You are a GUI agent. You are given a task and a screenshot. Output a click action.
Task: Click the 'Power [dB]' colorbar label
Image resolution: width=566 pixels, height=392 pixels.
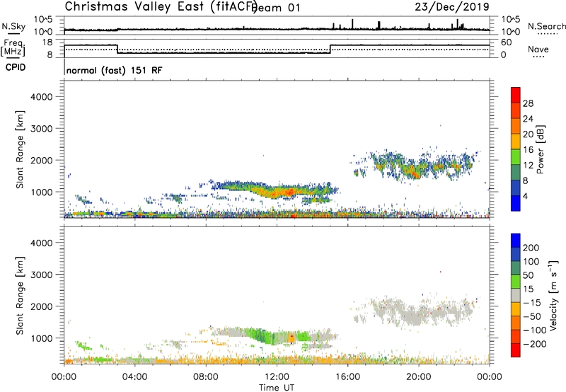coord(541,149)
